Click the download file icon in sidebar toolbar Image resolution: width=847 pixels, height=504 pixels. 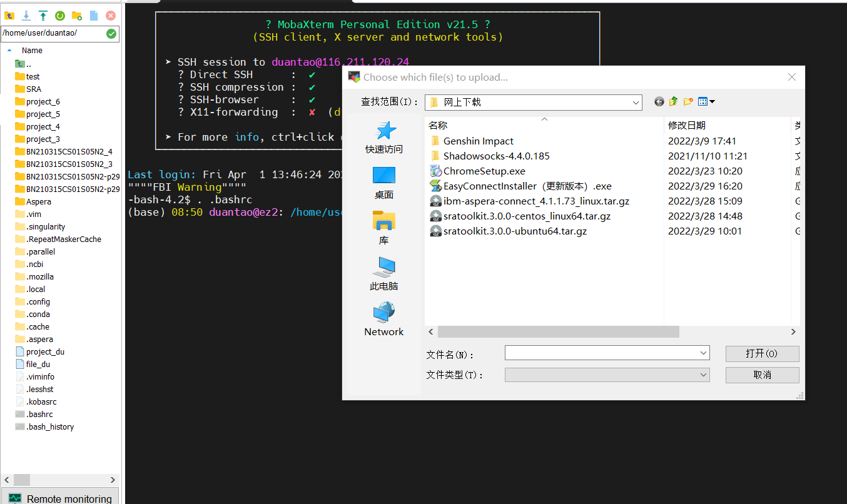[26, 16]
